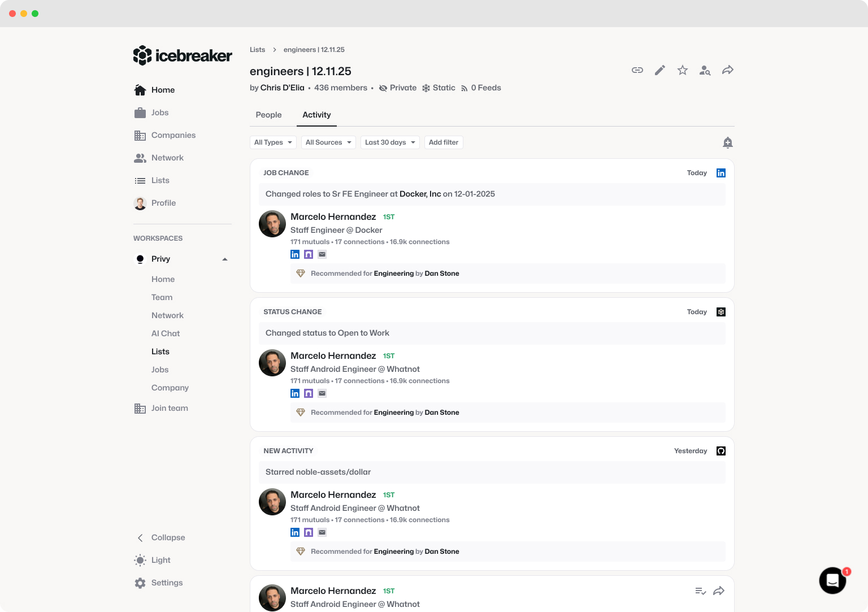The width and height of the screenshot is (868, 612).
Task: Click the email icon under Staff Engineer @ Docker
Action: point(322,254)
